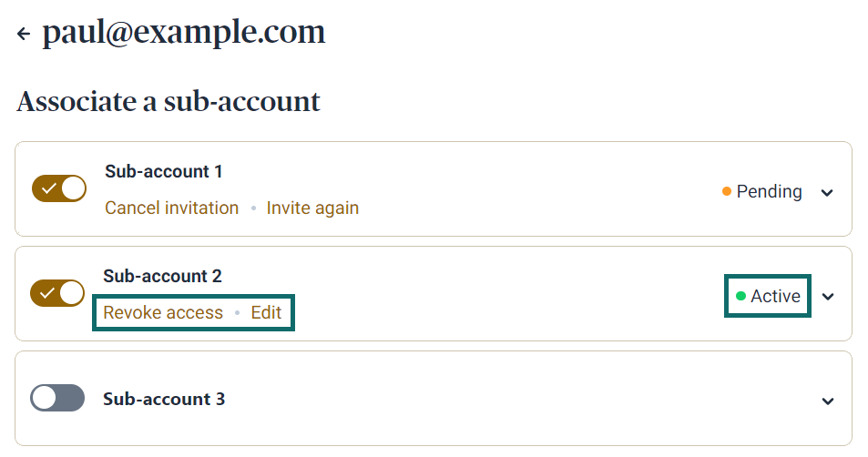Click the Pending status label
The width and height of the screenshot is (868, 457).
[x=769, y=192]
